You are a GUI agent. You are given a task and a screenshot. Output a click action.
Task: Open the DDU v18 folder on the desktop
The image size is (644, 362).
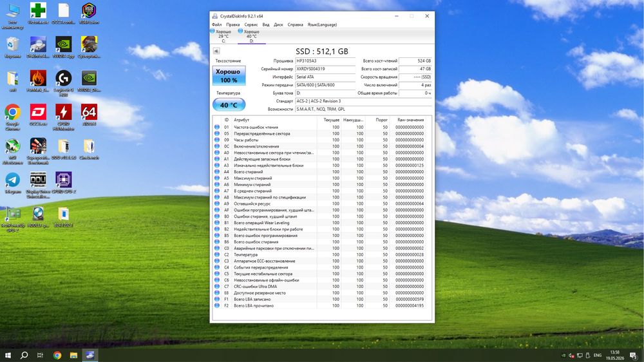coord(63,149)
